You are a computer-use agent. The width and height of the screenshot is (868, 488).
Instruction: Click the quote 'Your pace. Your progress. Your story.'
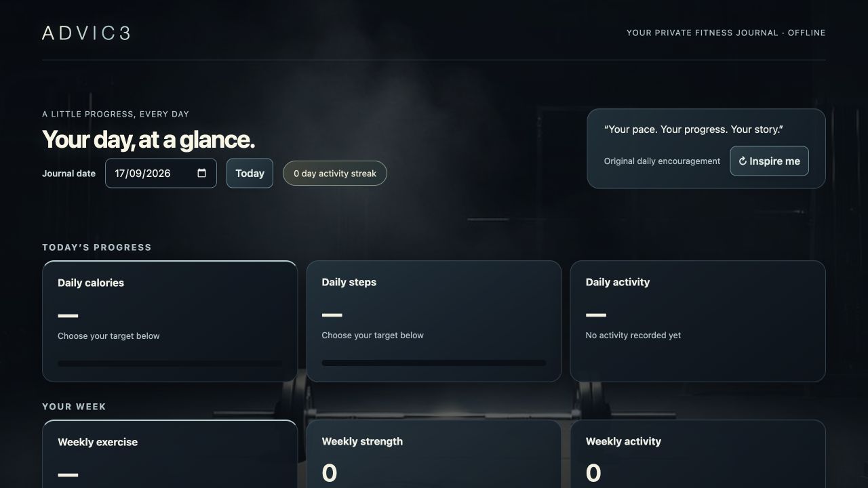click(694, 129)
